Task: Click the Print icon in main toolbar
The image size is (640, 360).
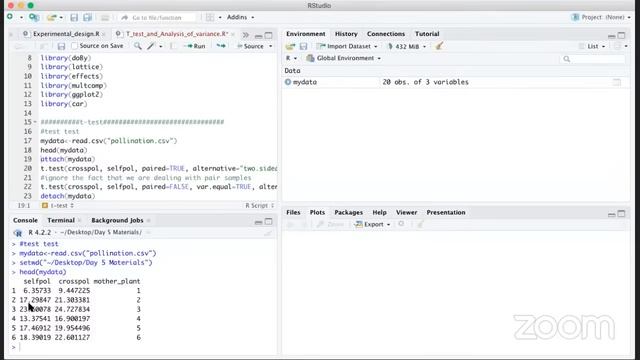Action: pyautogui.click(x=105, y=18)
